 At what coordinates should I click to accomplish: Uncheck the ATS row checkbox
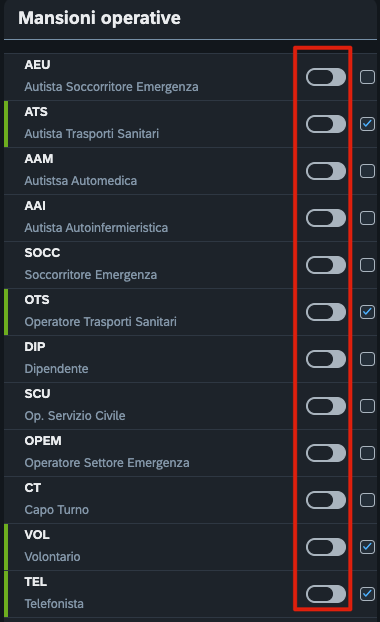pyautogui.click(x=367, y=124)
